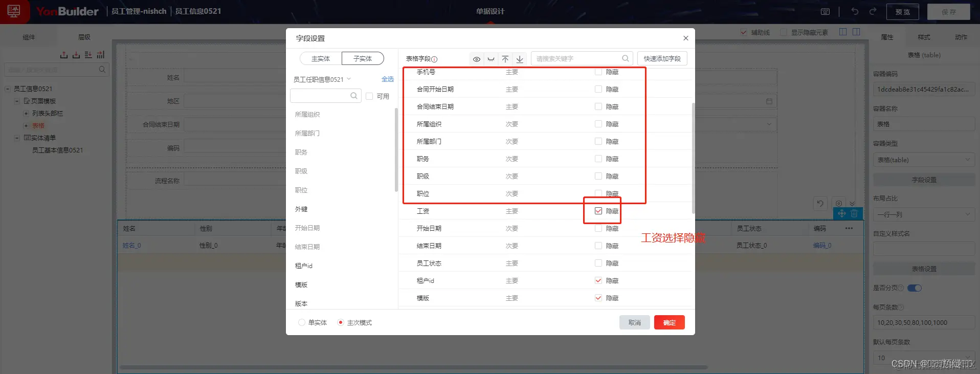Click the move-to-top arrow icon
This screenshot has height=374, width=980.
[505, 59]
